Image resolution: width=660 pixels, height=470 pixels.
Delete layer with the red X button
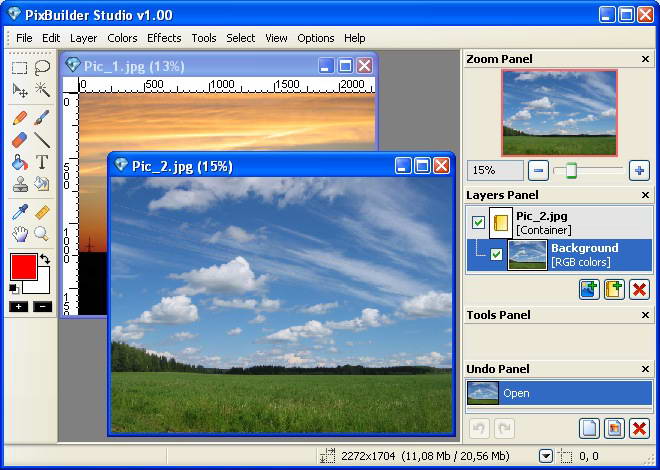[x=639, y=289]
